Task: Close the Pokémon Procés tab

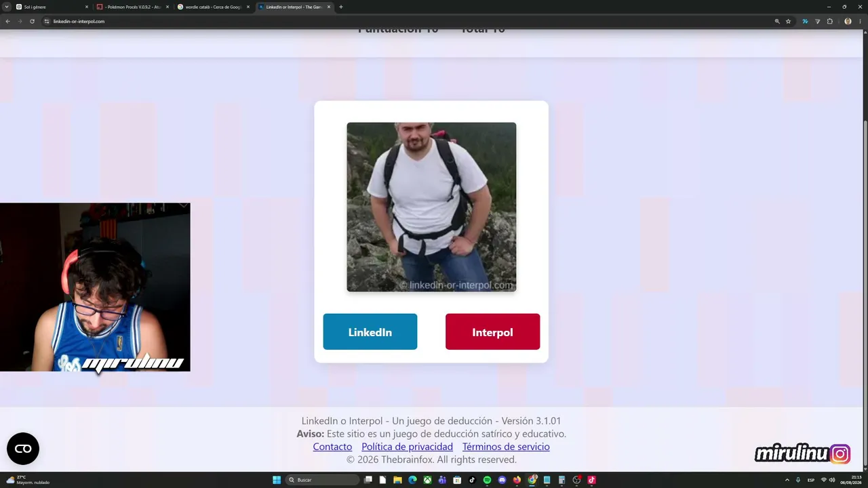Action: click(x=167, y=7)
